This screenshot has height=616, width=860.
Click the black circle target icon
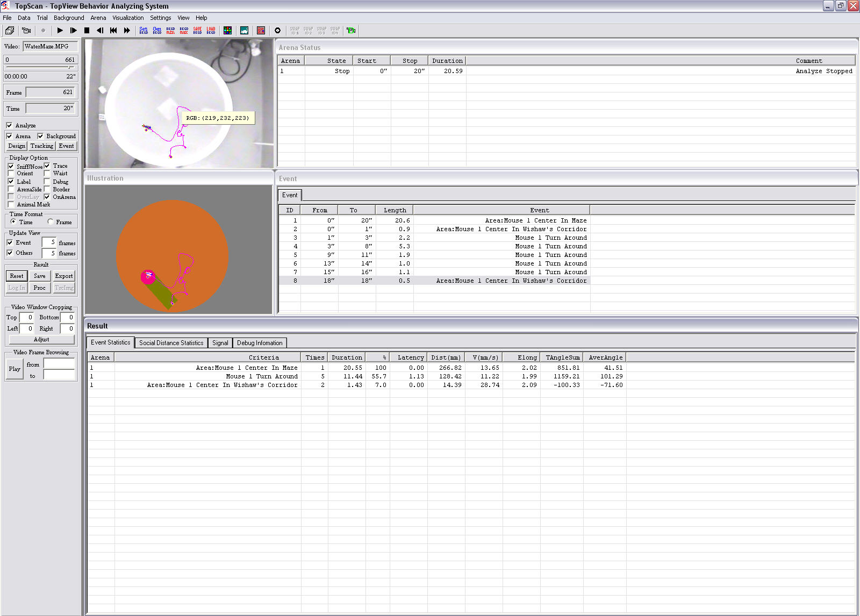click(277, 31)
